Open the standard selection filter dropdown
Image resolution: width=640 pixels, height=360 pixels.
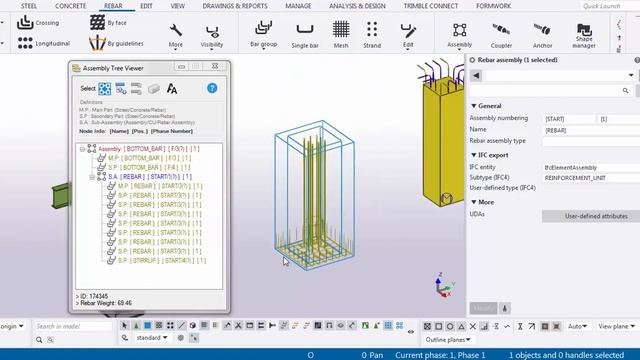pos(152,338)
